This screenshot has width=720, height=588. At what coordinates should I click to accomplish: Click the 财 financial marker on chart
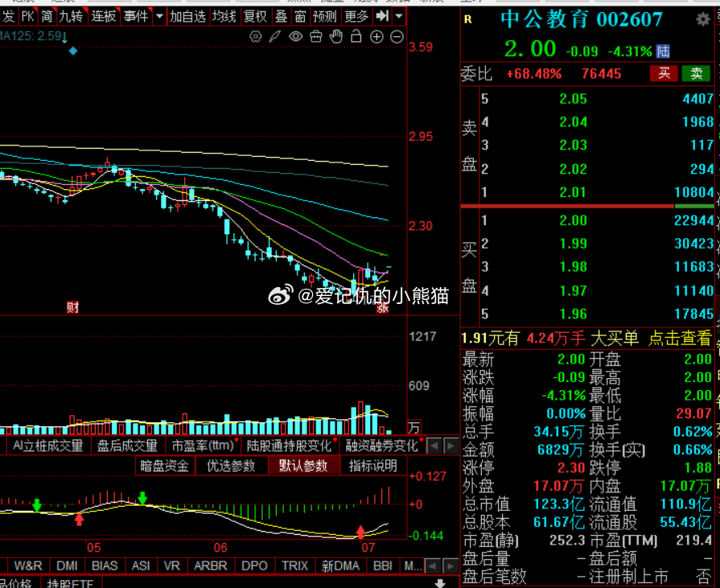[x=72, y=307]
